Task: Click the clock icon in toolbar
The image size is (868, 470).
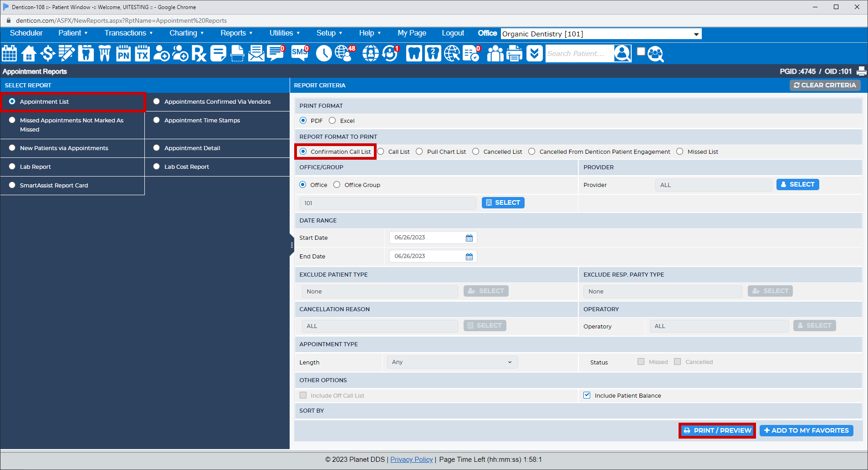Action: tap(324, 53)
